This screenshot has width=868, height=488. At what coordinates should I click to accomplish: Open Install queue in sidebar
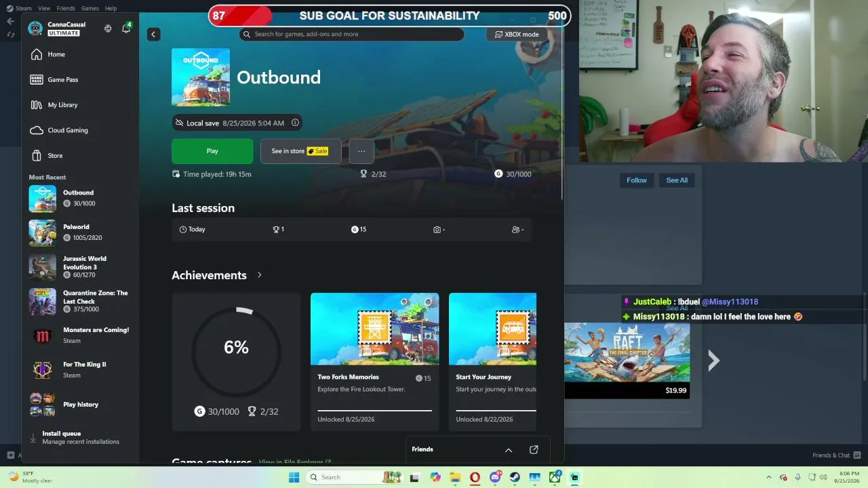point(80,438)
